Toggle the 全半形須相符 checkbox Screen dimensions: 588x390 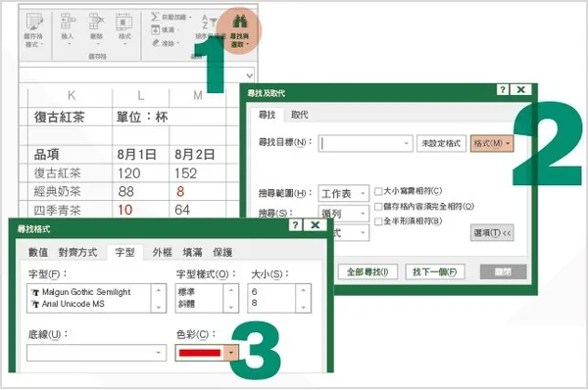point(378,221)
